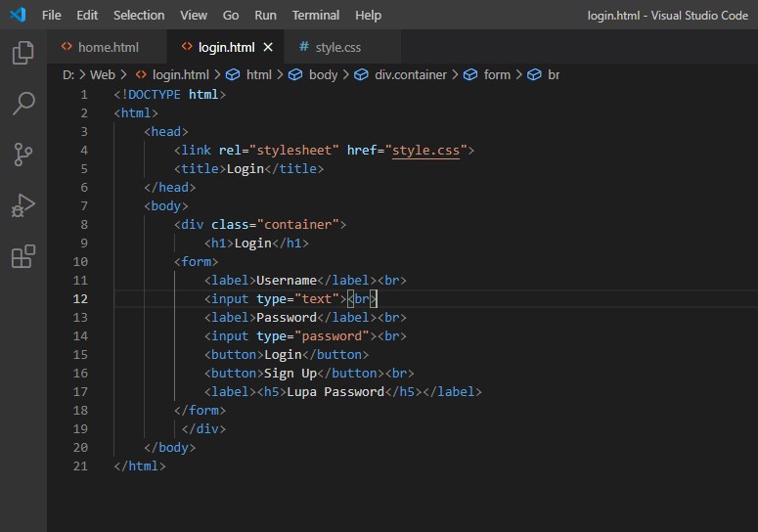The image size is (758, 532).
Task: Click line number 12 in the gutter
Action: point(80,298)
